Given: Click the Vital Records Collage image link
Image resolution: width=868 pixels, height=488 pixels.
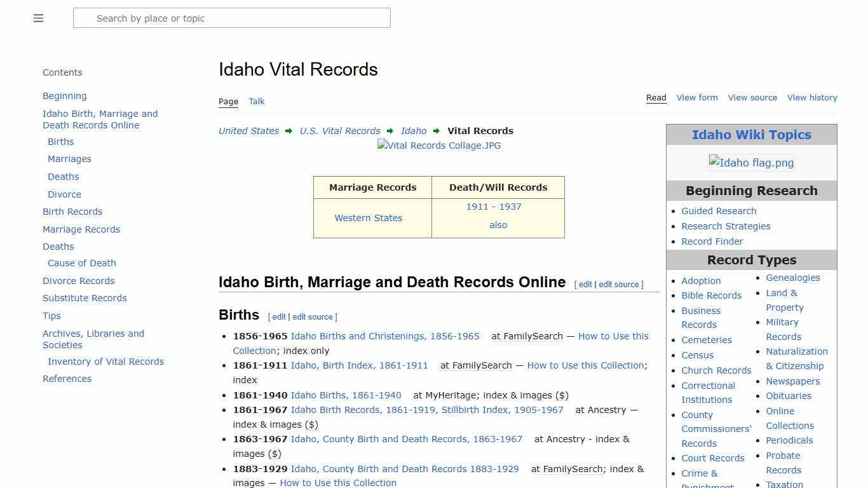Looking at the screenshot, I should coord(438,146).
